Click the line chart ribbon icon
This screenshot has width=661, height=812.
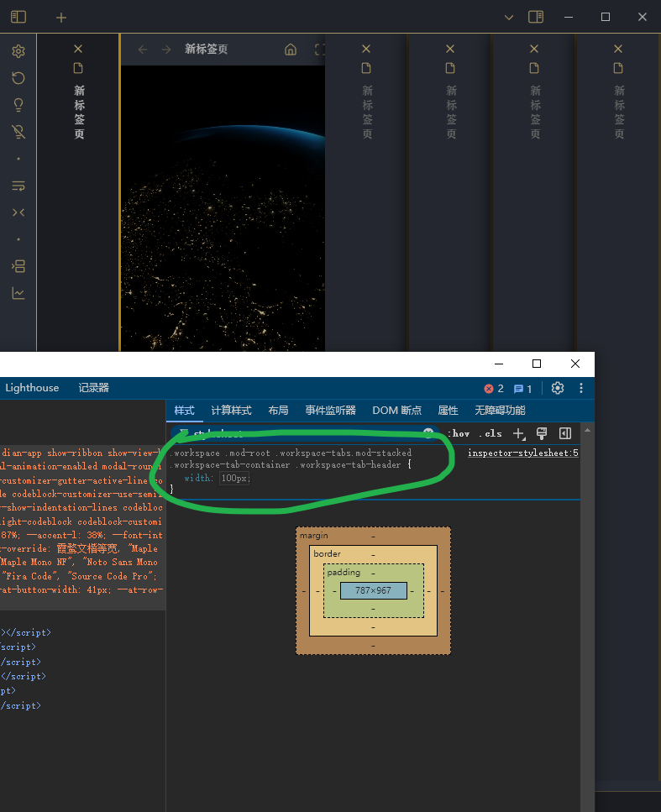coord(18,293)
